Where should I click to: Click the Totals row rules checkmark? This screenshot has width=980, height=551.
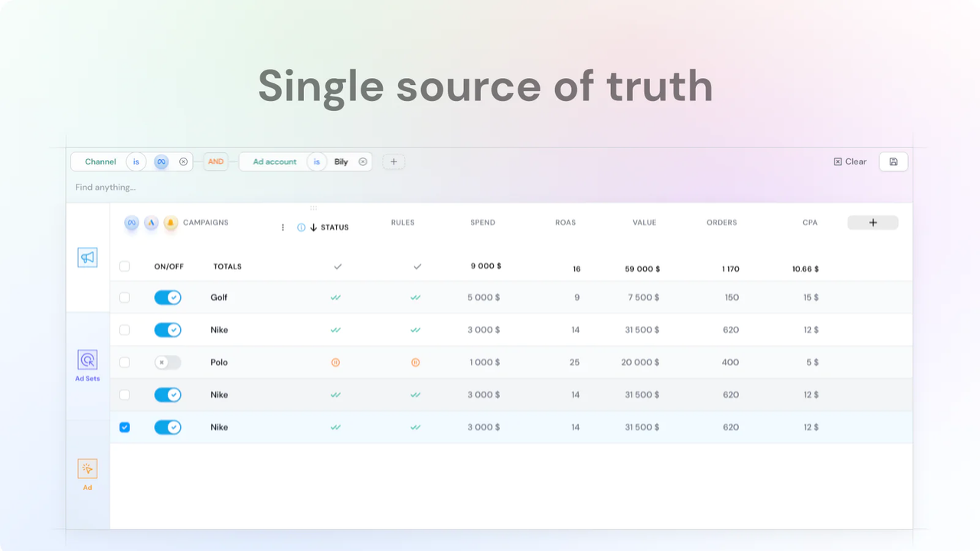click(417, 266)
